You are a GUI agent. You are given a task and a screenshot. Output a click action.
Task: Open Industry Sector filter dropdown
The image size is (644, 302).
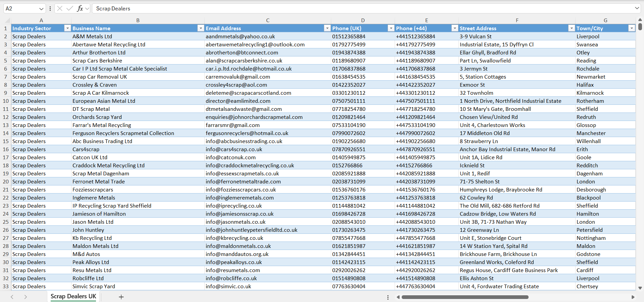67,28
